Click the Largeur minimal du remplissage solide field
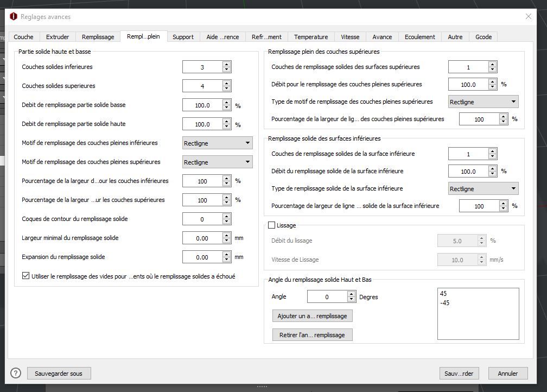 coord(202,238)
